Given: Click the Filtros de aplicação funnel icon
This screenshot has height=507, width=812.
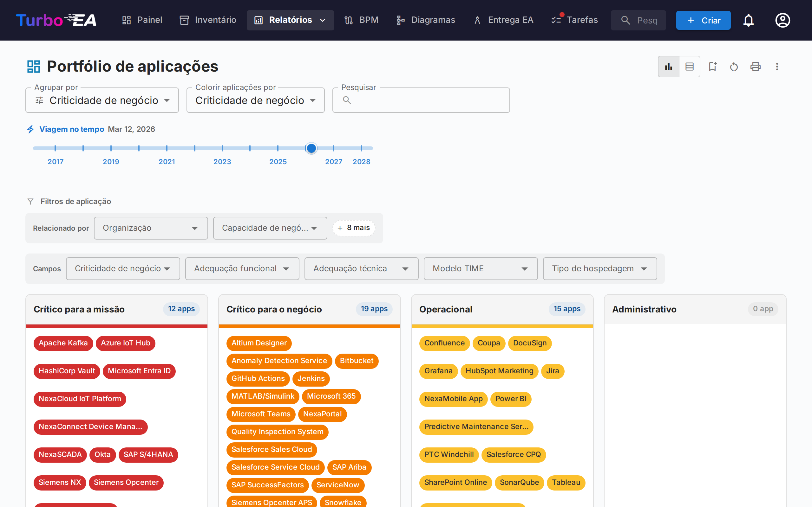Looking at the screenshot, I should coord(30,202).
